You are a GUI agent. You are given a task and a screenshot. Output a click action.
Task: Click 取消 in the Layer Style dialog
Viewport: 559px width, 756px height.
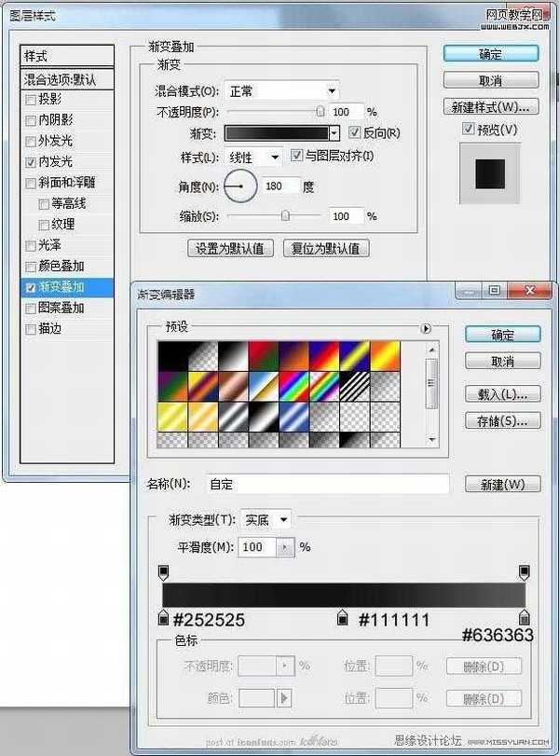pos(491,80)
